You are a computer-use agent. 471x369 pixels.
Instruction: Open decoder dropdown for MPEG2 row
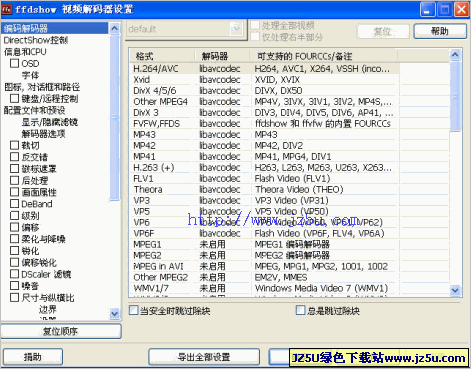[220, 255]
